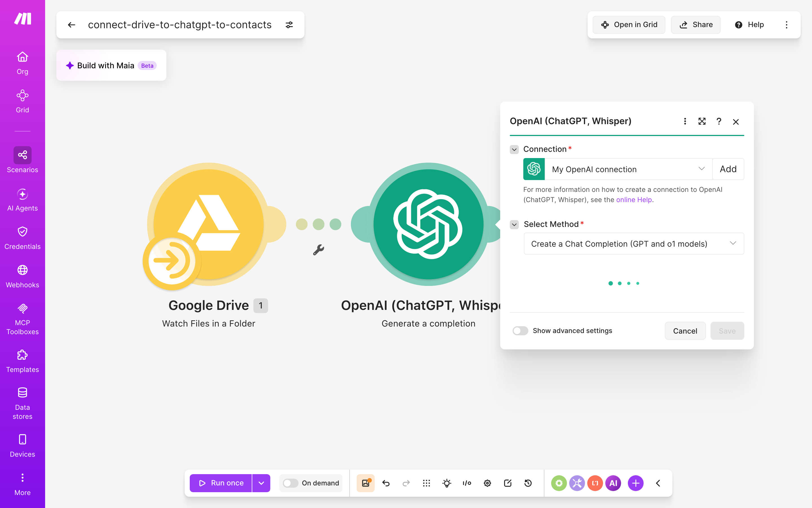Toggle the On demand scheduling switch
812x508 pixels.
pos(291,483)
